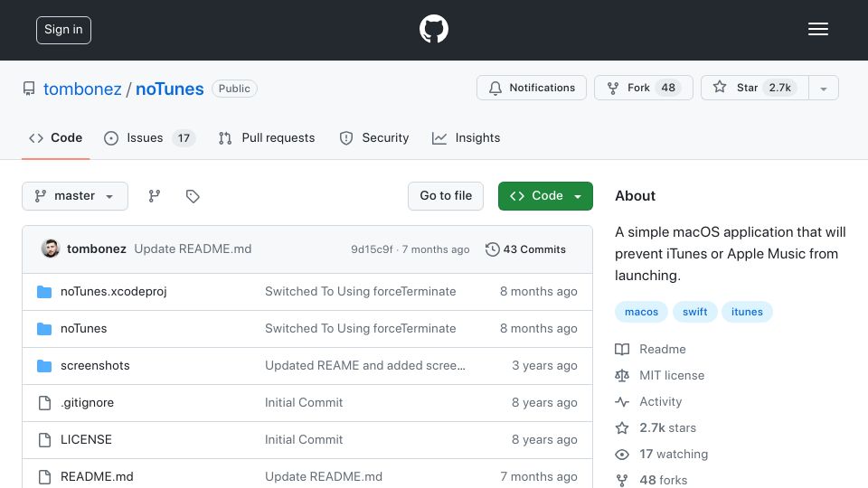Image resolution: width=868 pixels, height=488 pixels.
Task: Open the 2.7k stars link
Action: tap(656, 427)
